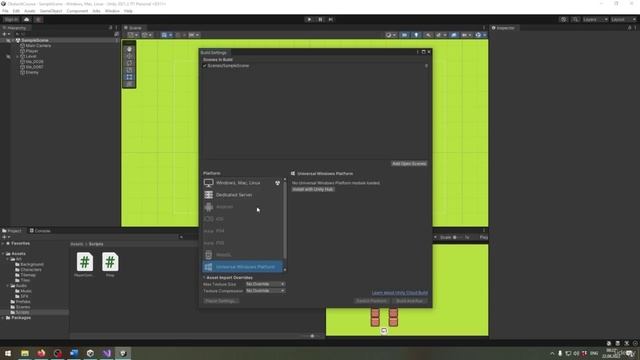Adjust the Project icon size slider

click(x=312, y=336)
